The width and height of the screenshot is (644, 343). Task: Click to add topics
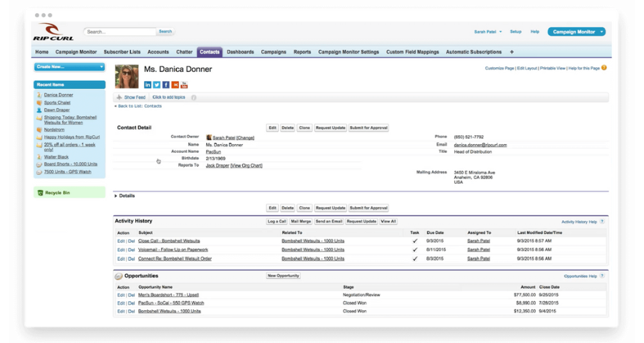point(169,97)
